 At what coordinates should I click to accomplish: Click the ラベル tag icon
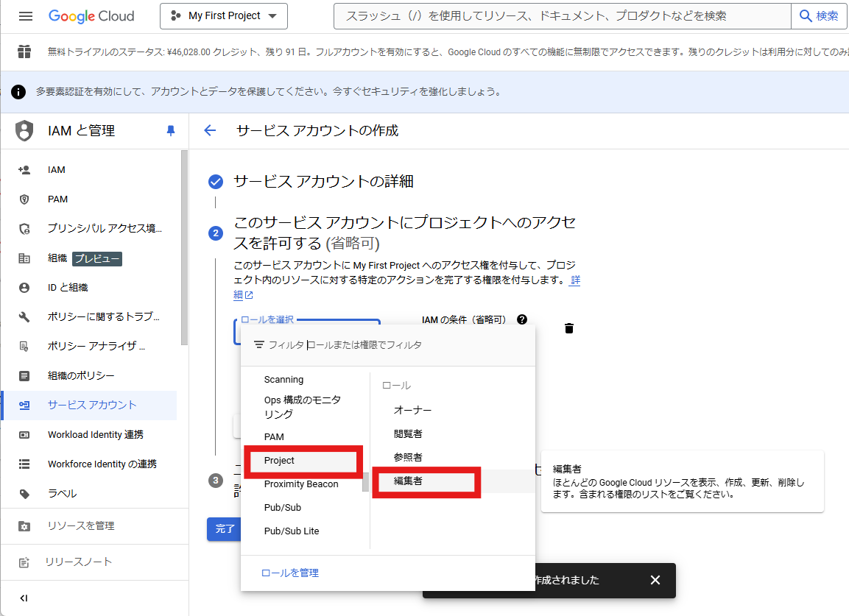[x=24, y=494]
